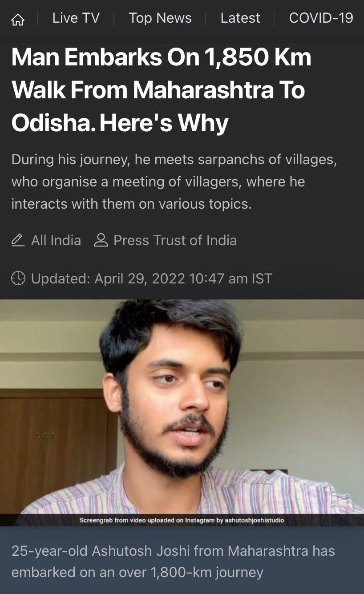Click 'Odisha. Here's Why' in the headline
The width and height of the screenshot is (364, 594).
[x=120, y=123]
